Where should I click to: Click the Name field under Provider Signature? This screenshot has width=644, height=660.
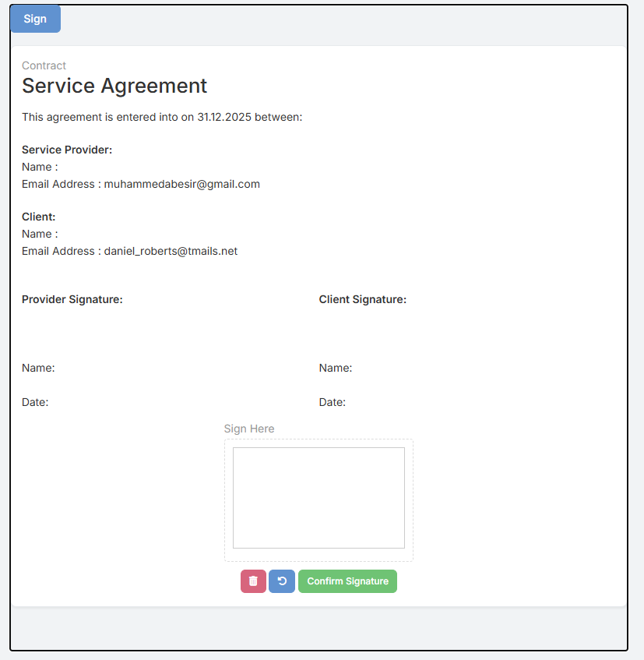coord(38,368)
